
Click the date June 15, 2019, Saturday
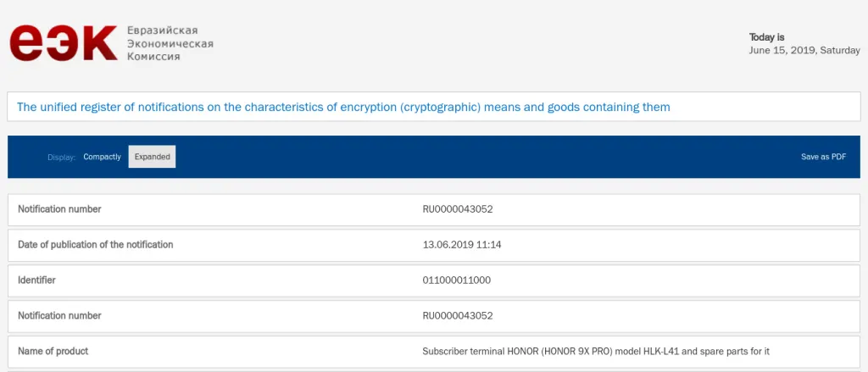[x=804, y=50]
